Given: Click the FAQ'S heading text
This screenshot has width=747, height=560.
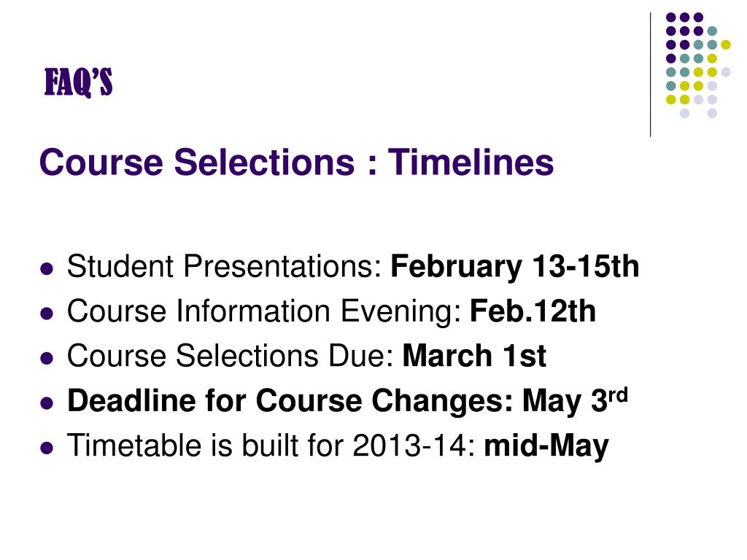Looking at the screenshot, I should (x=79, y=83).
